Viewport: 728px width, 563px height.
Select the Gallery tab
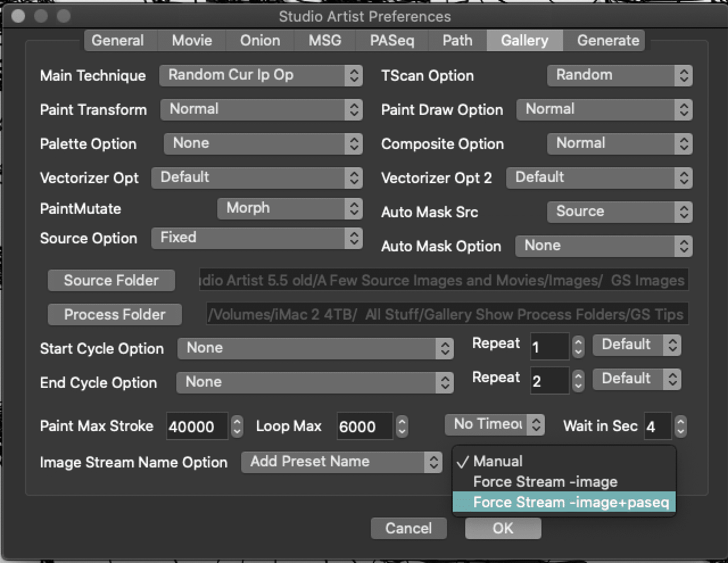coord(524,41)
